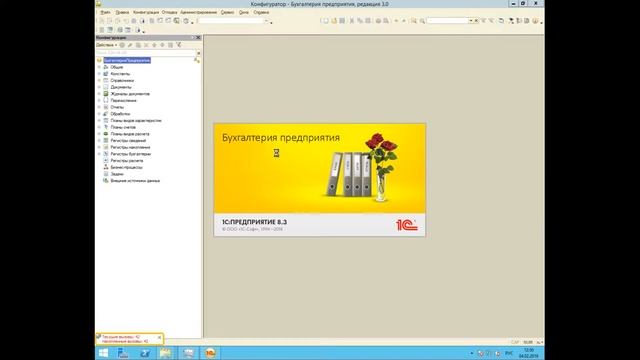Image resolution: width=640 pixels, height=360 pixels.
Task: Expand the Отчеты tree node
Action: tap(99, 107)
